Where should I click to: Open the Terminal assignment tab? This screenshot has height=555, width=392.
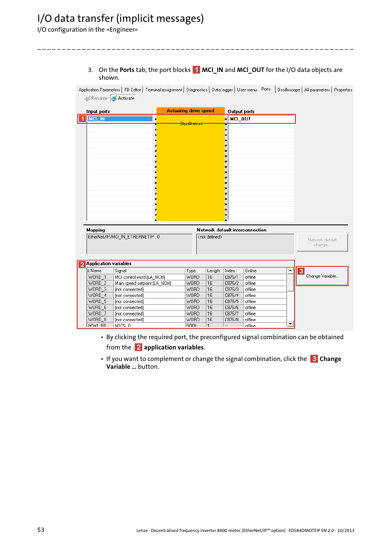pos(164,90)
